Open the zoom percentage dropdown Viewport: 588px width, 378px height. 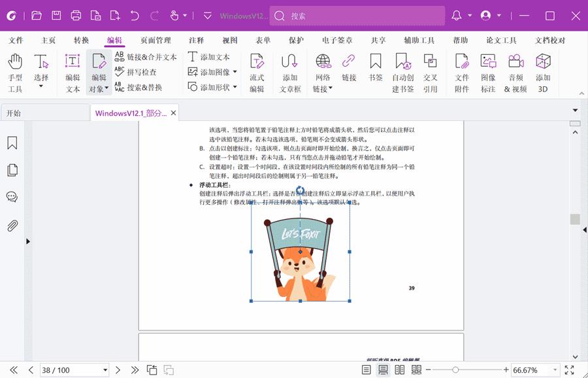click(555, 370)
